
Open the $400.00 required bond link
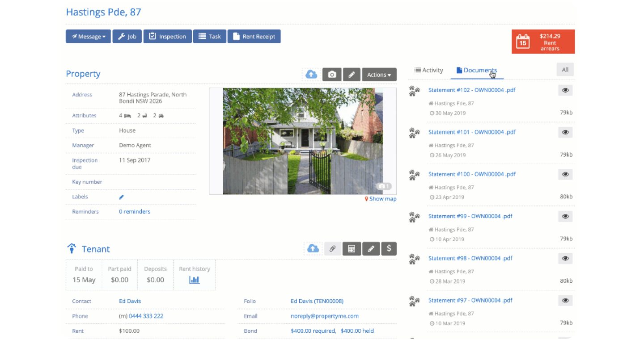point(313,331)
